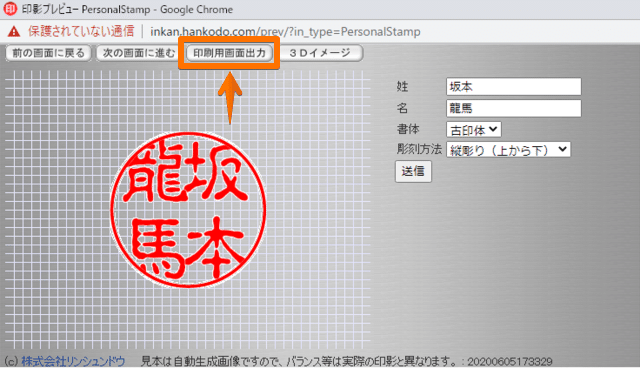Viewport: 640px width, 382px height.
Task: Click the 見本は自動生成画像です disclaimer text
Action: (x=298, y=361)
